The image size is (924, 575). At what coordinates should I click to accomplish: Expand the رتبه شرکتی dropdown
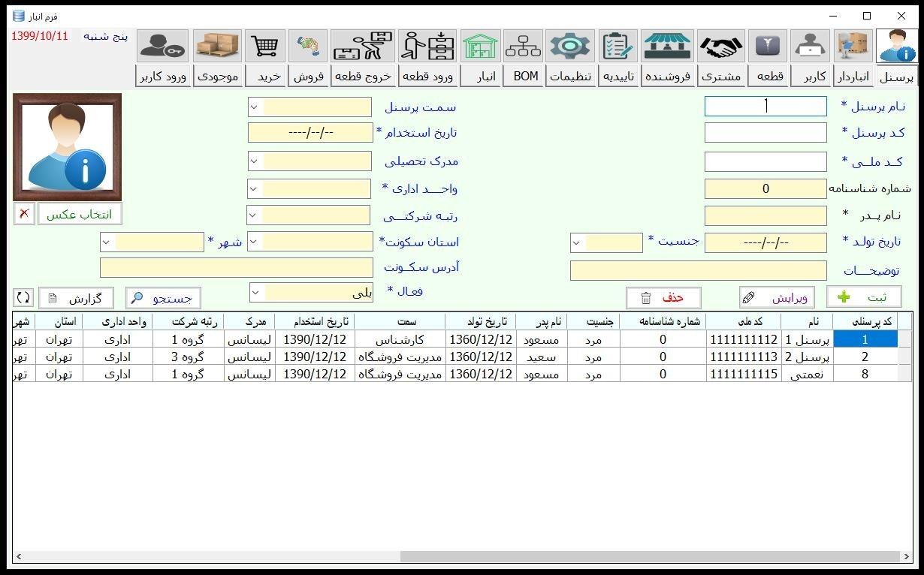click(x=254, y=216)
